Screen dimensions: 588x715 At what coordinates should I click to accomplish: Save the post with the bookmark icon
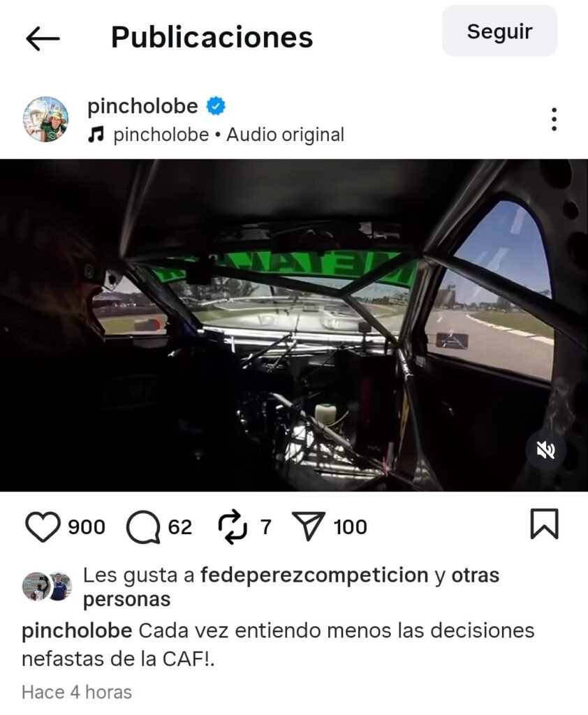tap(544, 524)
